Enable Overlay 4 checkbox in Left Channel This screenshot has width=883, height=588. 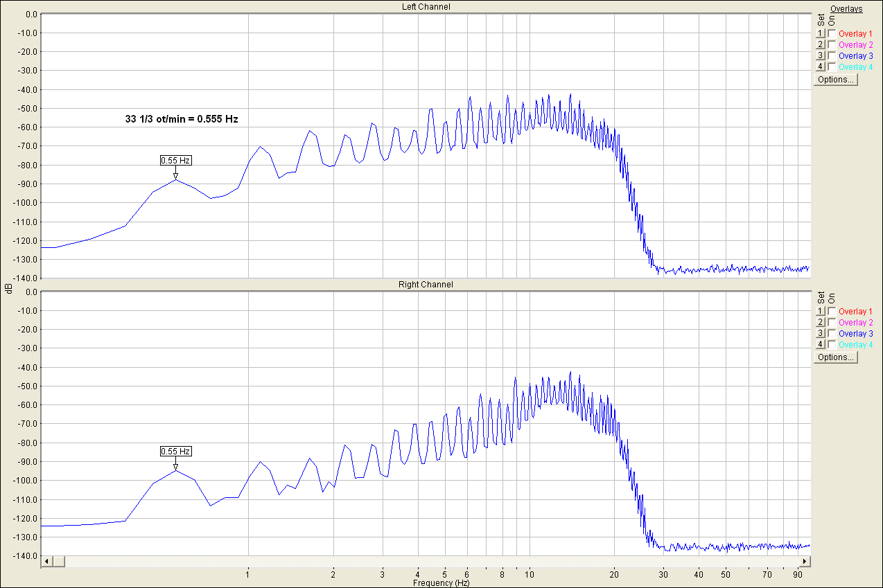tap(832, 66)
